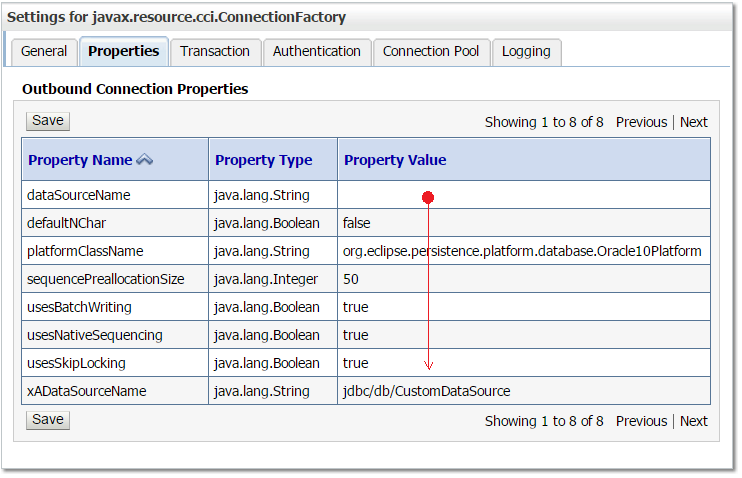The height and width of the screenshot is (478, 742).
Task: Click the bottom Previous pagination link
Action: click(x=641, y=421)
